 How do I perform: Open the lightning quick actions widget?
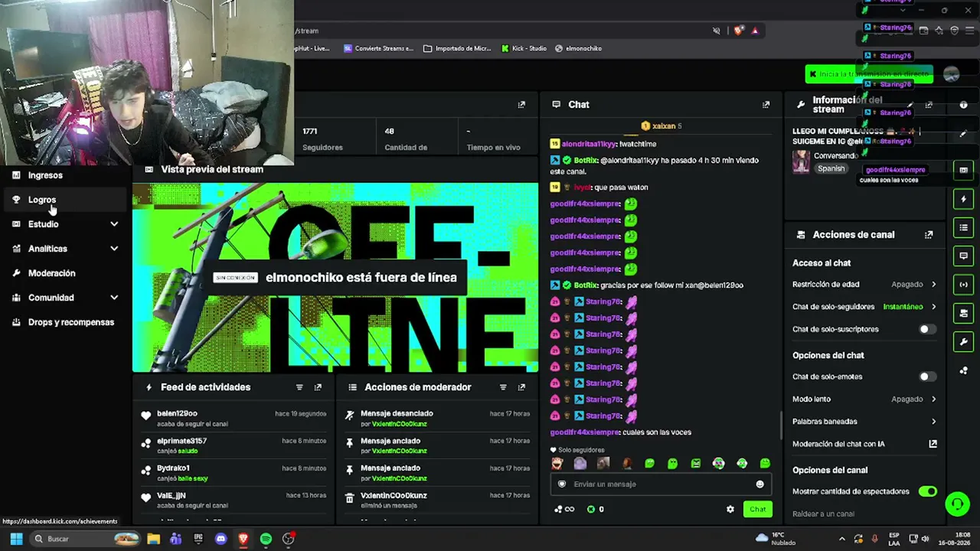(x=963, y=199)
